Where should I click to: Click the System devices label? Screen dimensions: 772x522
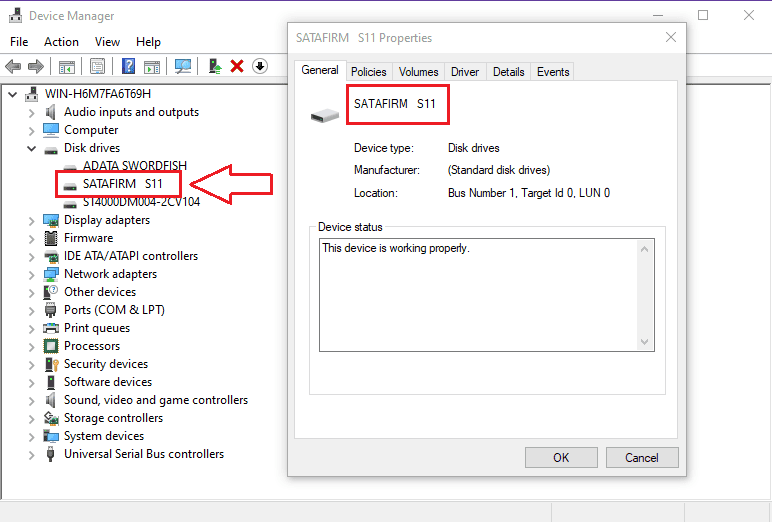pyautogui.click(x=104, y=436)
